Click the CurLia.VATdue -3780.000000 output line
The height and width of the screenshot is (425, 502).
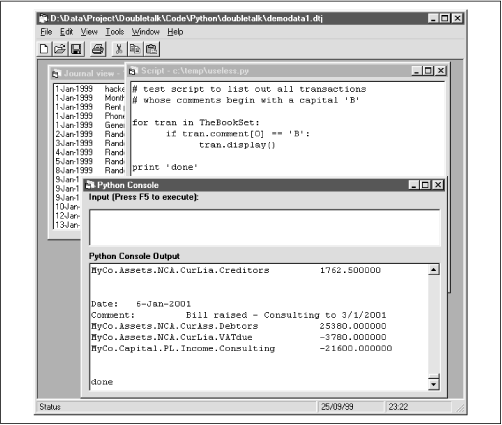(239, 337)
